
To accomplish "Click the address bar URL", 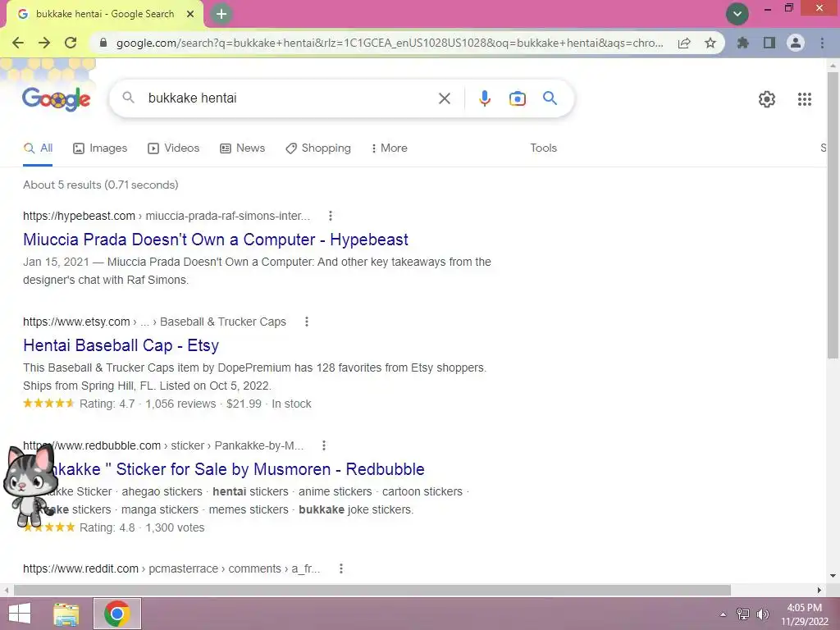I will point(390,43).
